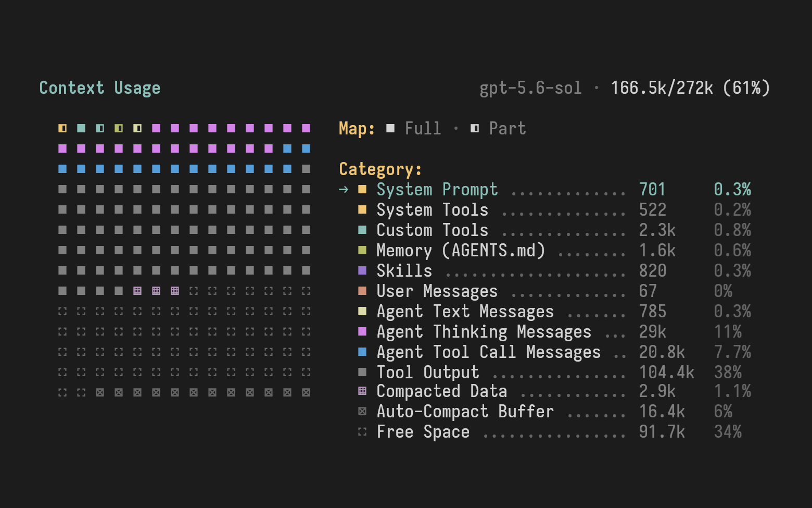This screenshot has height=508, width=812.
Task: Click the 522 token count value
Action: point(653,210)
